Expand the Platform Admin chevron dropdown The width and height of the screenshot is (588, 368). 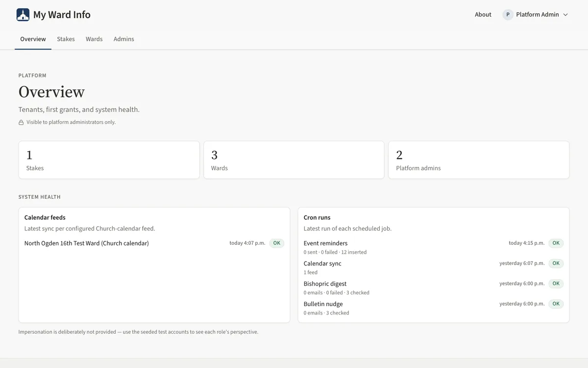click(x=565, y=15)
